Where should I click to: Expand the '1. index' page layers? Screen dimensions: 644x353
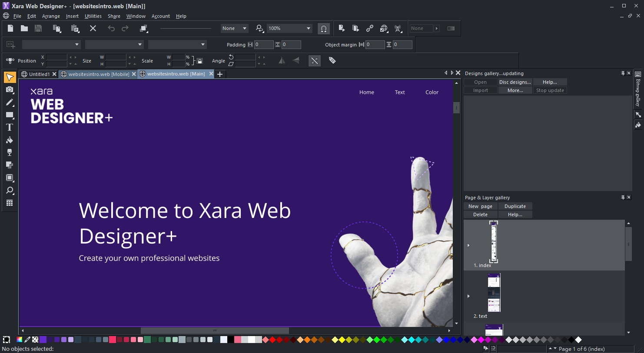pyautogui.click(x=468, y=245)
